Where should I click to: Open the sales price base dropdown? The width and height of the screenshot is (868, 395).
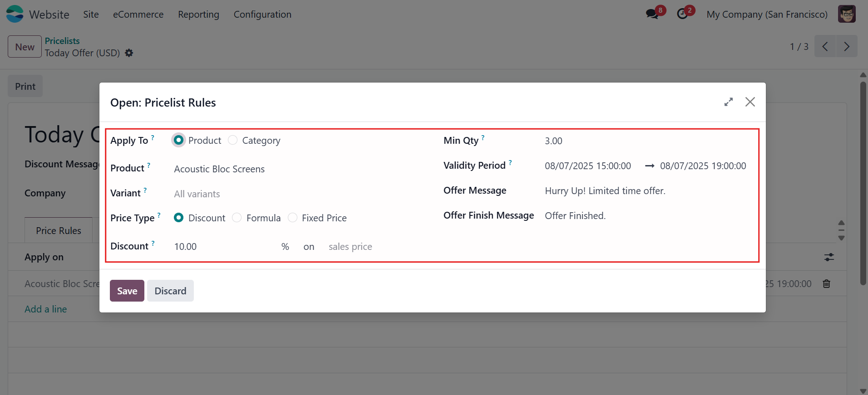tap(350, 247)
